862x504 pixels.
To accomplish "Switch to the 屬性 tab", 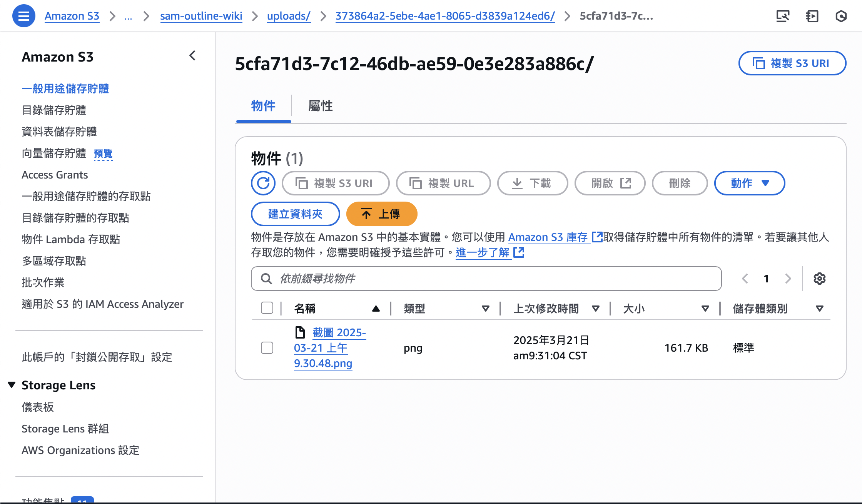I will tap(321, 106).
